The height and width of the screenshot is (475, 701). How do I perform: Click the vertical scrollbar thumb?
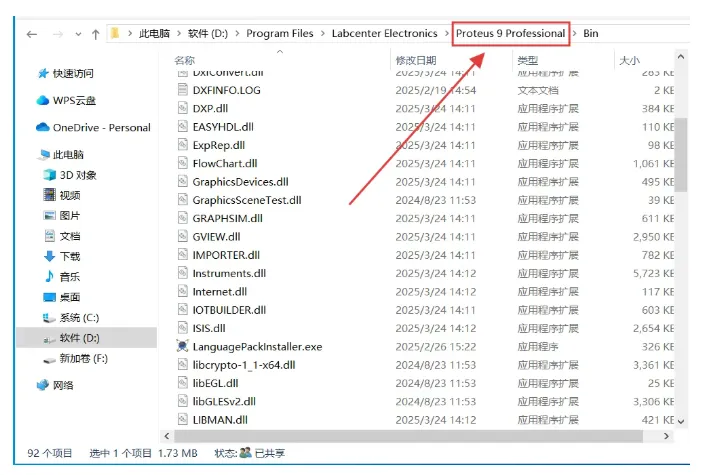click(x=681, y=155)
